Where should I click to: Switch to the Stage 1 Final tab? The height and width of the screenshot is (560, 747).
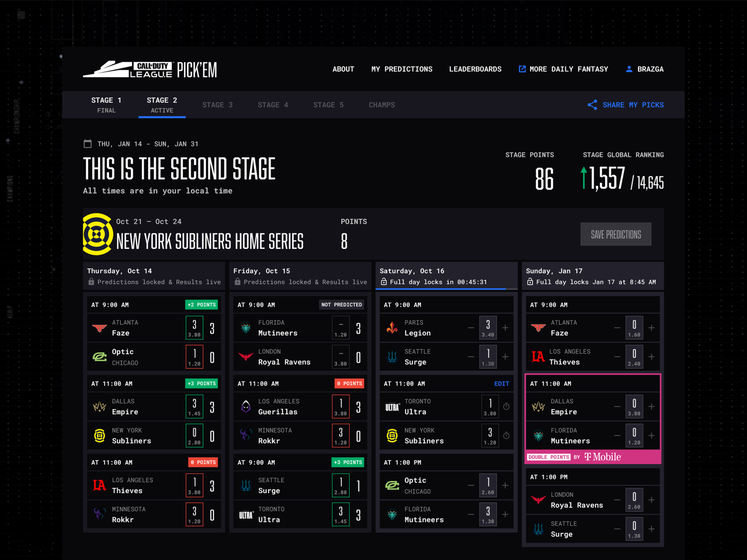tap(106, 105)
